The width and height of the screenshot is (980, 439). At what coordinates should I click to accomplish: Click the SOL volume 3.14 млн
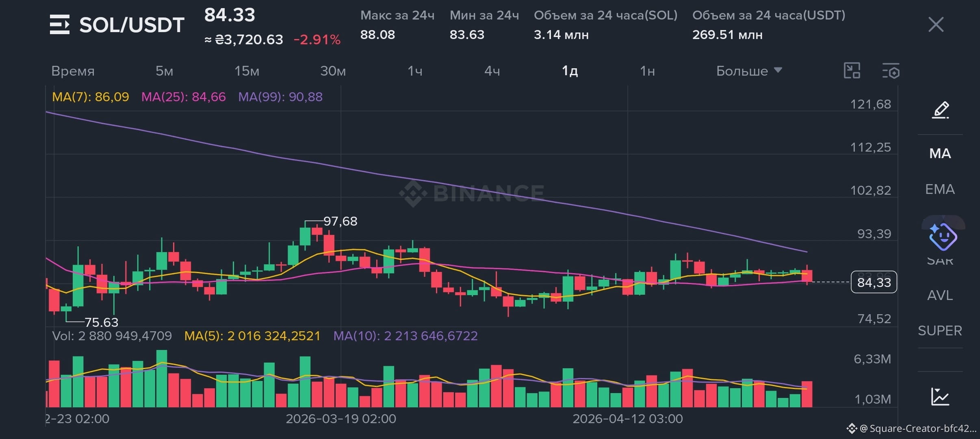(x=561, y=35)
